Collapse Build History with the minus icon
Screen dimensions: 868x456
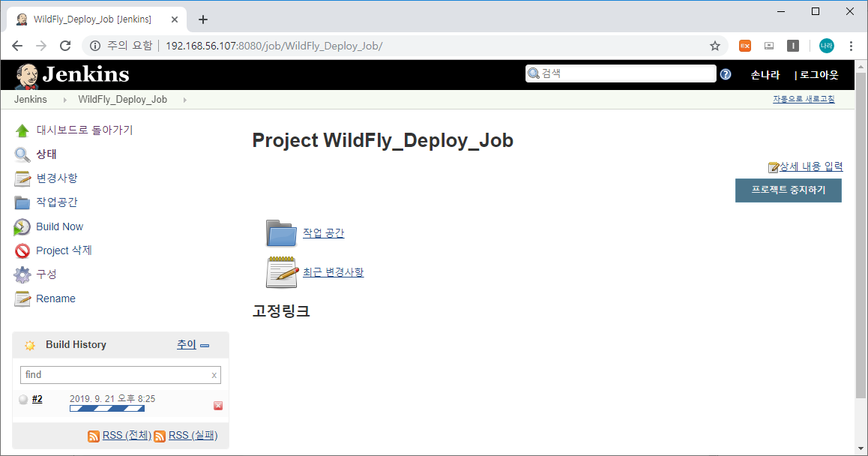click(x=205, y=345)
